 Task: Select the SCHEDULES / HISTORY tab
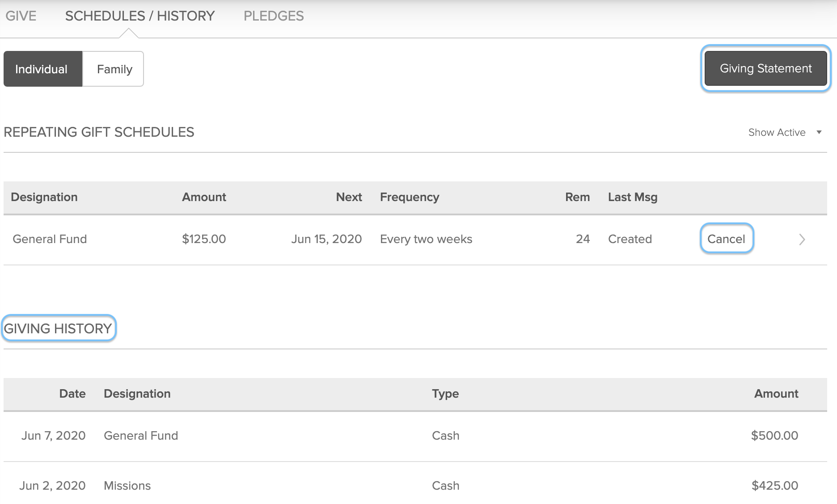[140, 16]
